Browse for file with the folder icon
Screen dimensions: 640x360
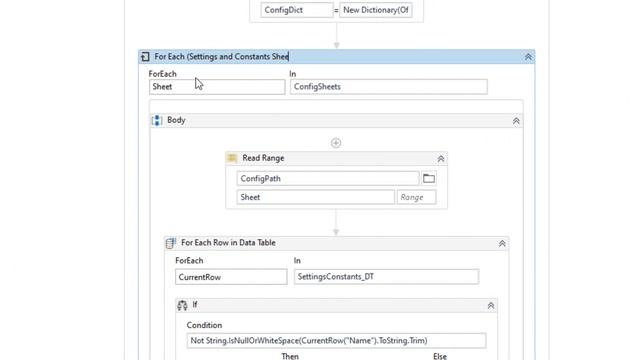pyautogui.click(x=429, y=178)
